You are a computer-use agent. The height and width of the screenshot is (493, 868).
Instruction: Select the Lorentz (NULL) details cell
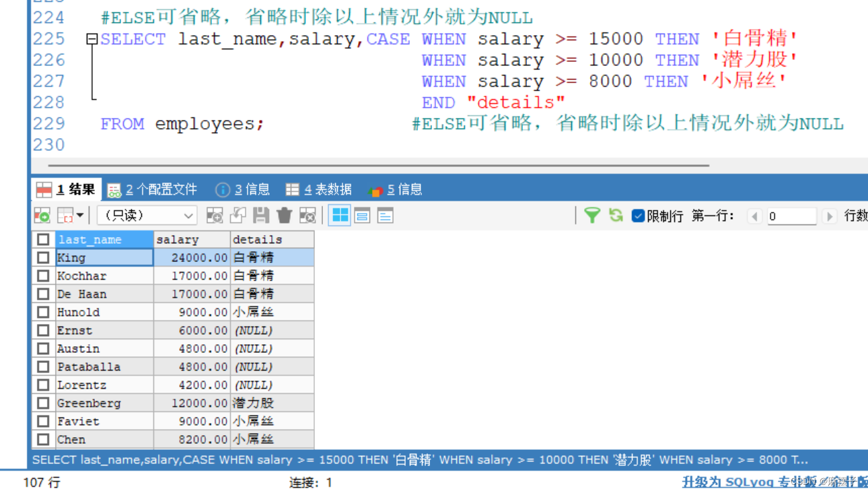coord(272,385)
